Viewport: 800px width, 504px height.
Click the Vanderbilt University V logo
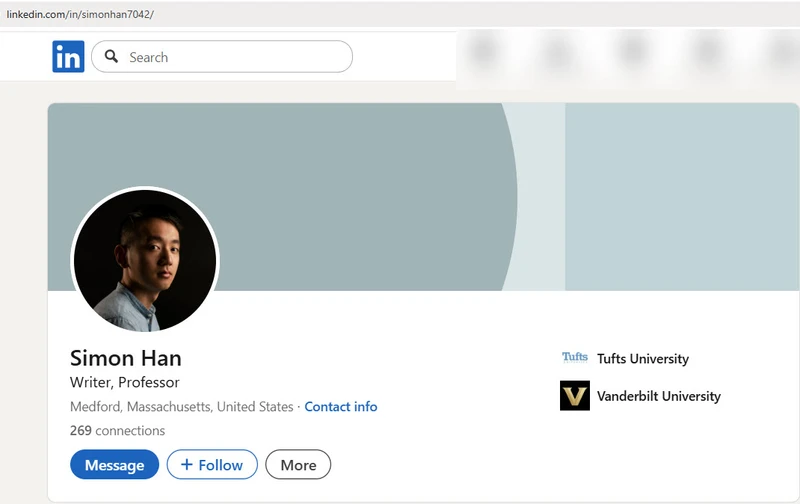(575, 395)
